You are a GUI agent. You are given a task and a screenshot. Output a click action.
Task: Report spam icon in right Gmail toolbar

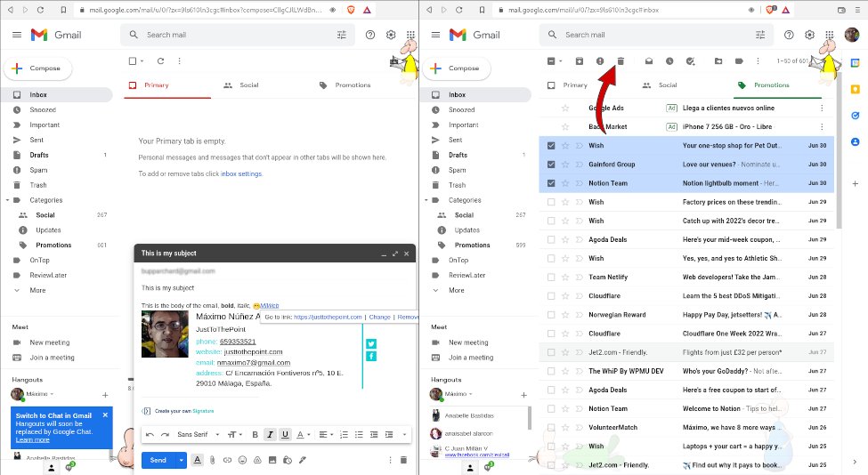600,60
